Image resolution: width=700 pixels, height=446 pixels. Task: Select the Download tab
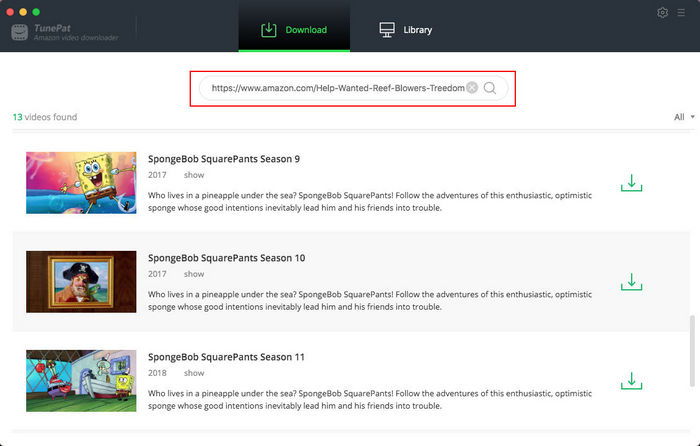[294, 30]
